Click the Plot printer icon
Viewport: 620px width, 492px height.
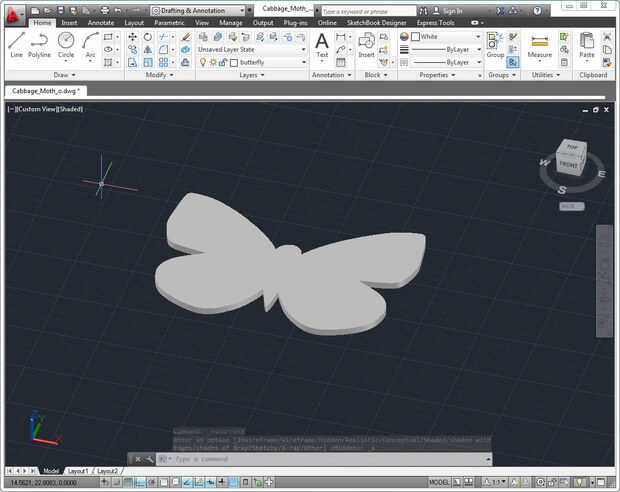[104, 11]
